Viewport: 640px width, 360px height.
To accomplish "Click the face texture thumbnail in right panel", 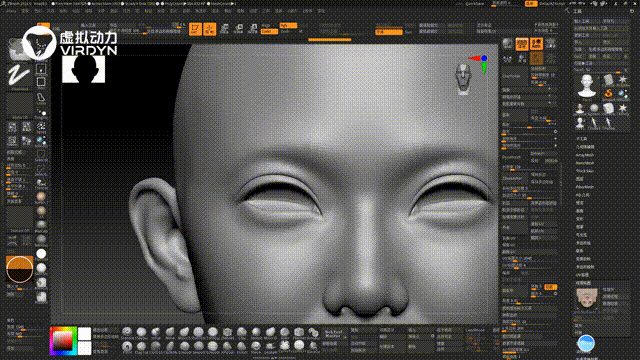I will (x=587, y=298).
